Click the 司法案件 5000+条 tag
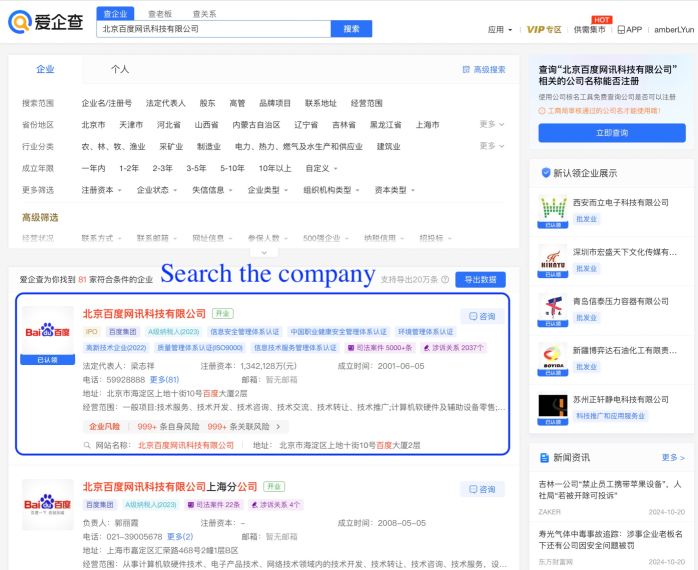 (380, 348)
